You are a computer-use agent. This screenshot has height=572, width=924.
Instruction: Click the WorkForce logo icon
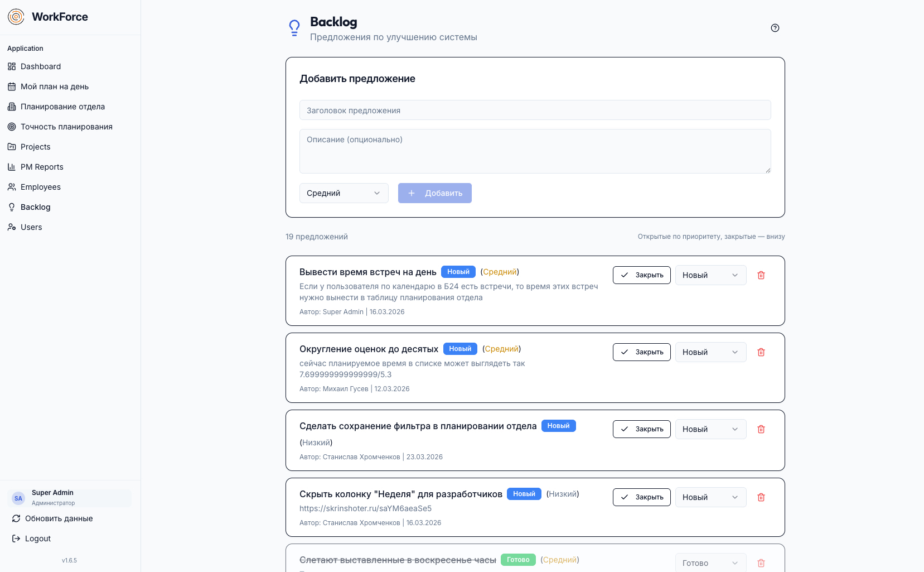[x=16, y=17]
